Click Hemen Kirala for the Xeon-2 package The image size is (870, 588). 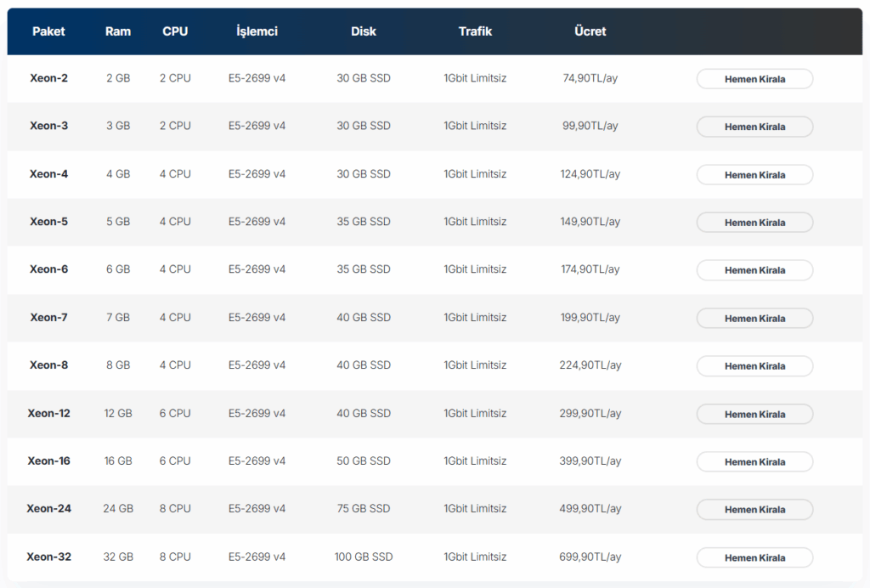[x=754, y=79]
